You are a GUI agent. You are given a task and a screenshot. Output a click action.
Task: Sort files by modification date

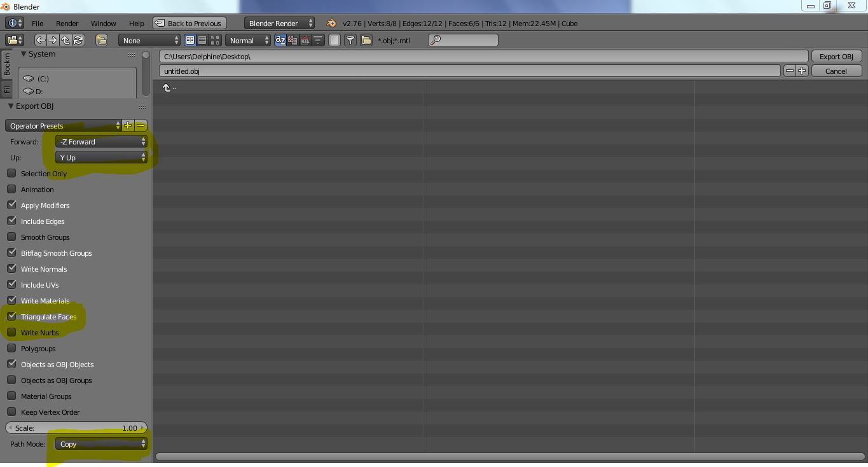tap(305, 40)
